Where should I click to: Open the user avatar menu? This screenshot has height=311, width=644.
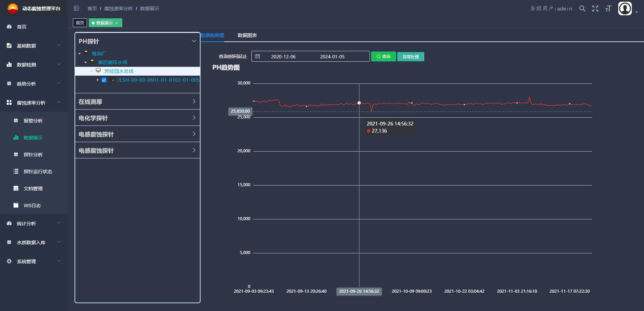point(625,8)
